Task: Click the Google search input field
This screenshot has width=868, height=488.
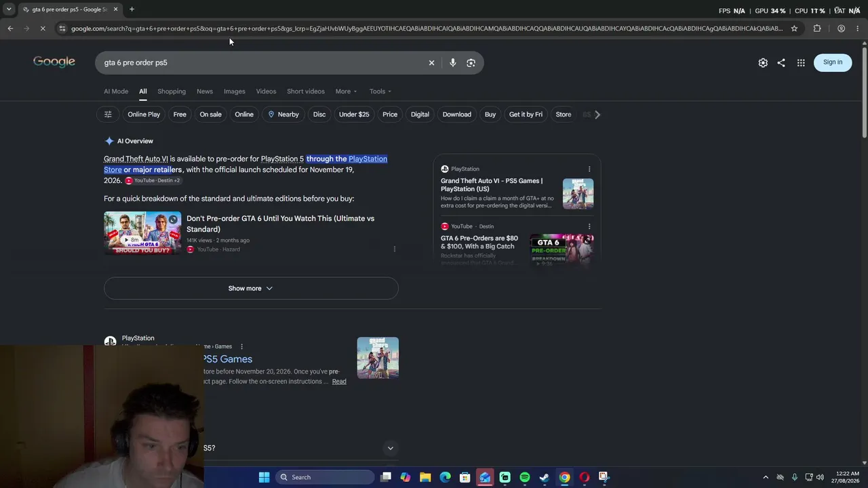Action: tap(261, 62)
